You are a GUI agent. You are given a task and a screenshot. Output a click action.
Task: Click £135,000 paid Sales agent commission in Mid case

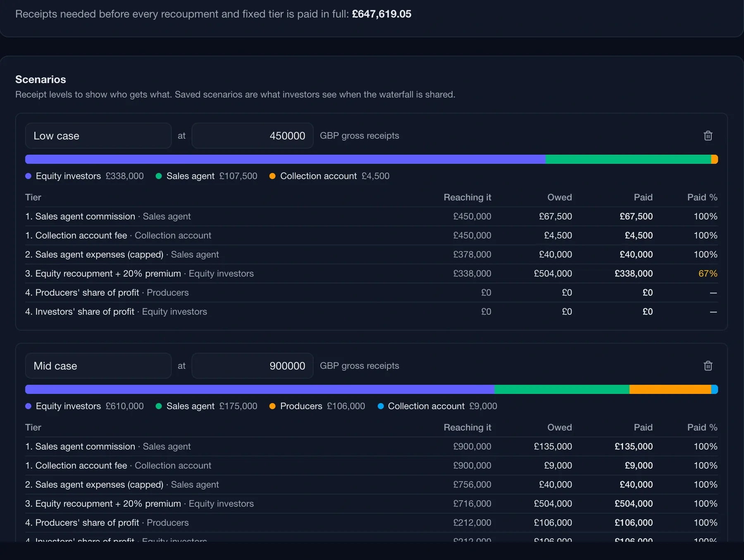click(x=634, y=446)
